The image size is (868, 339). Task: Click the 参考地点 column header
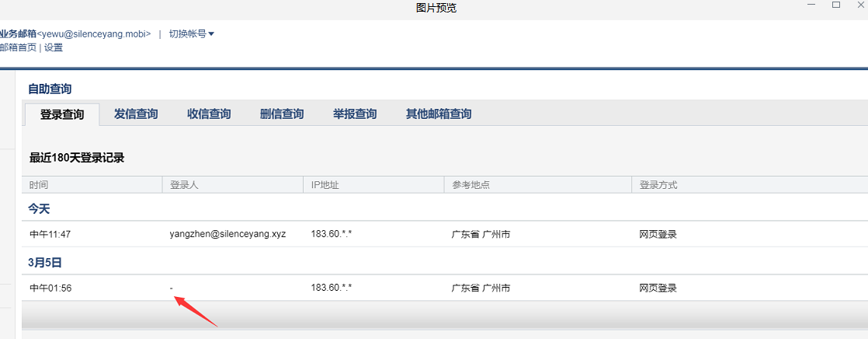pos(470,185)
